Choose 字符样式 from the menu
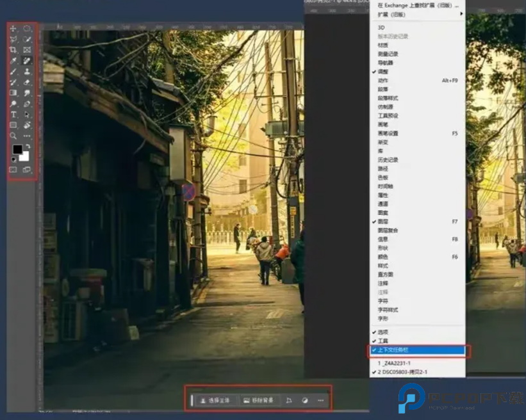The image size is (526, 420). [x=418, y=310]
